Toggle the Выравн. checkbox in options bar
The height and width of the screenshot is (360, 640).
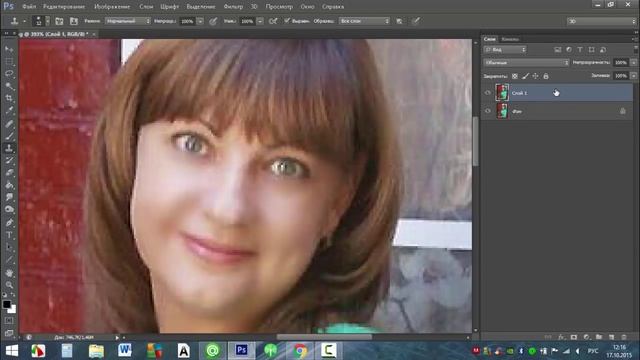[287, 20]
